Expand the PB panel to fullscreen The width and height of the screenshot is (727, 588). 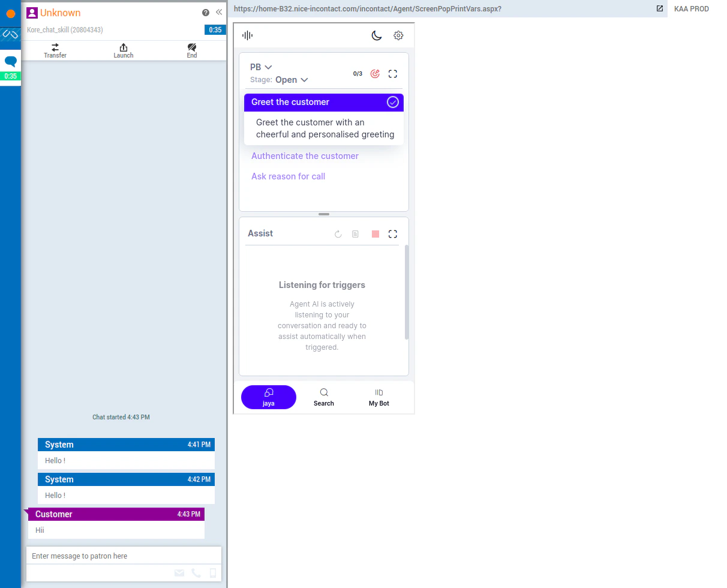393,74
